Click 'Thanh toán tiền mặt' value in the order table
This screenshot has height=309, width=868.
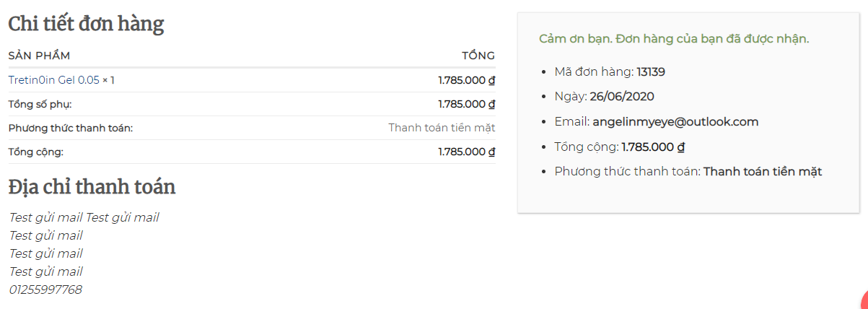442,128
